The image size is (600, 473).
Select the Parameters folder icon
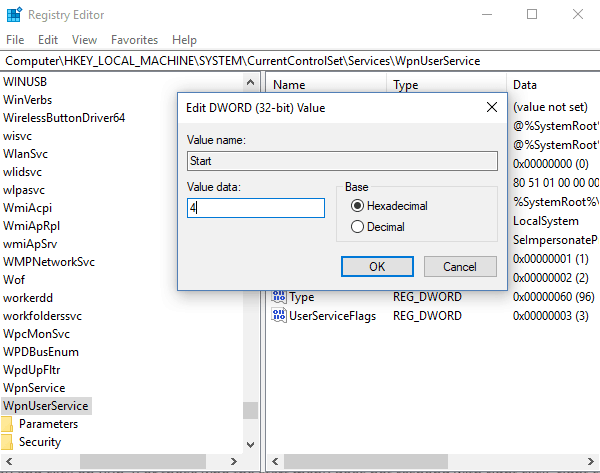7,424
